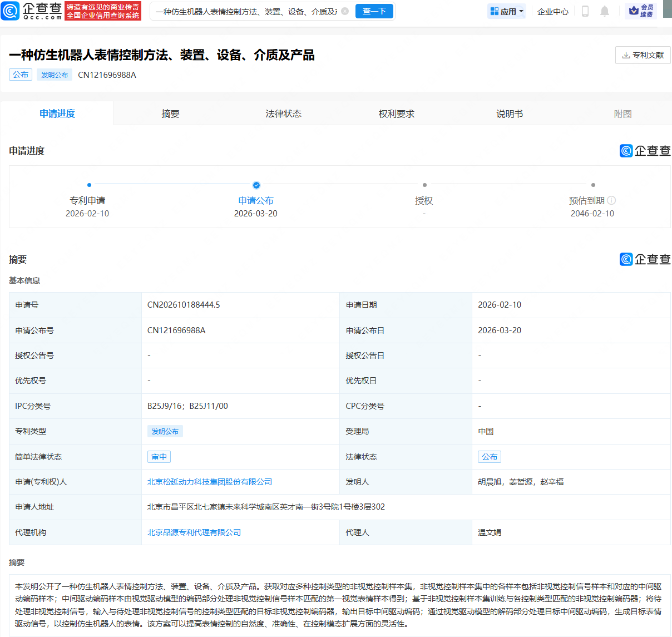Click info icon beside 预估到期
The width and height of the screenshot is (672, 637).
coord(611,200)
